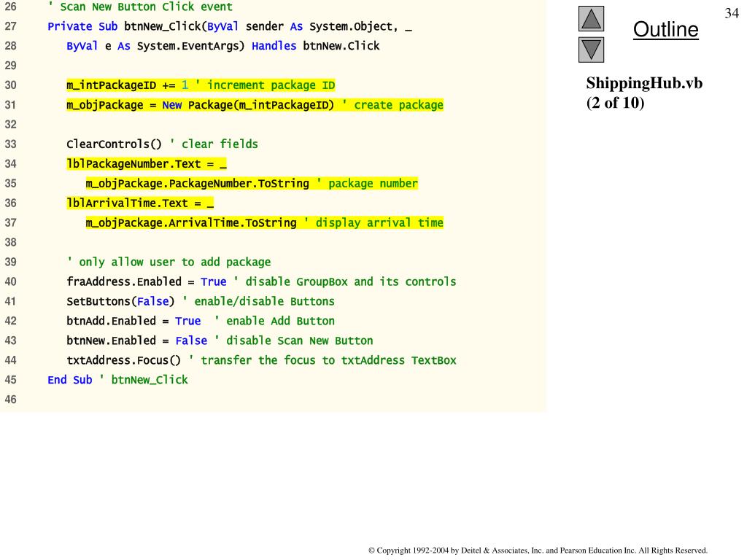Click "m_objPackage = New Package" line
747x560 pixels.
click(255, 105)
